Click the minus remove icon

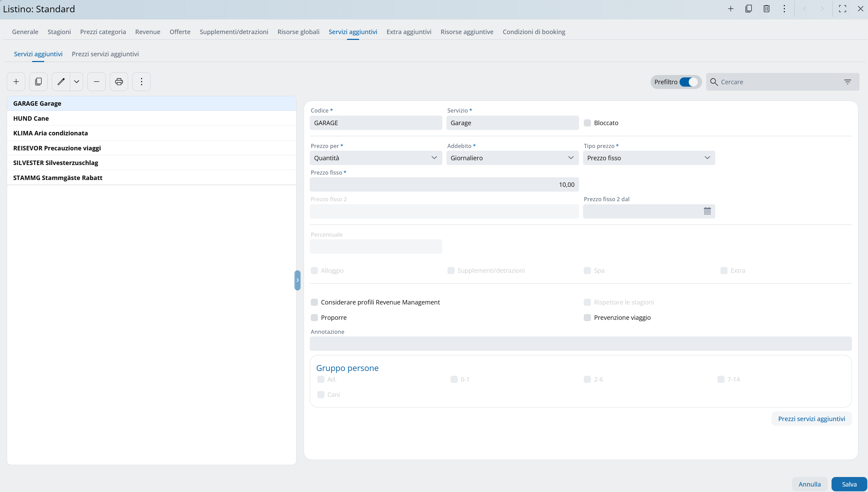click(96, 82)
